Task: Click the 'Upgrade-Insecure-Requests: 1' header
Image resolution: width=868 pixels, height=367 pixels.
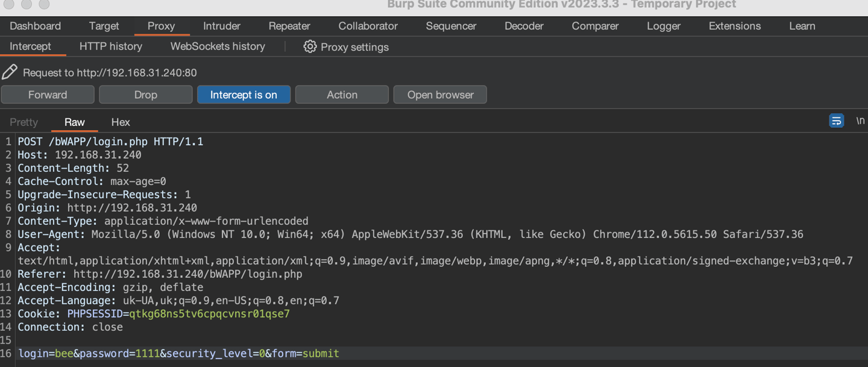Action: click(x=104, y=195)
